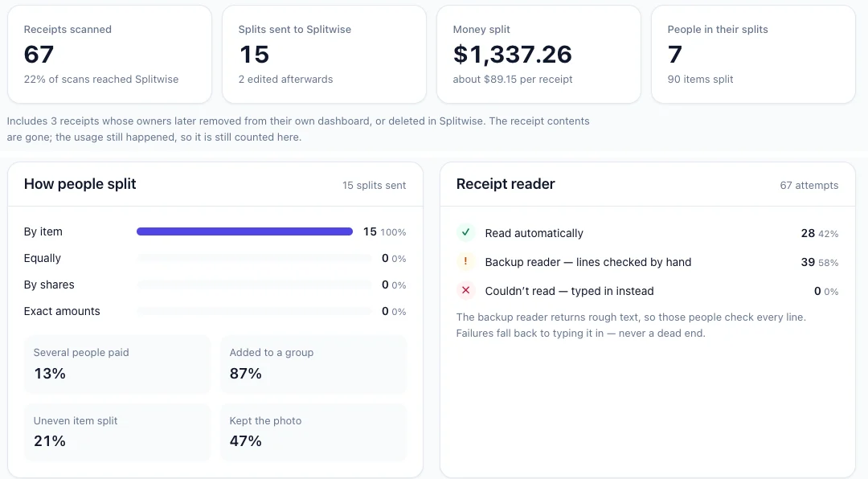Click the red X icon for Couldn't read
This screenshot has width=868, height=479.
[x=465, y=290]
